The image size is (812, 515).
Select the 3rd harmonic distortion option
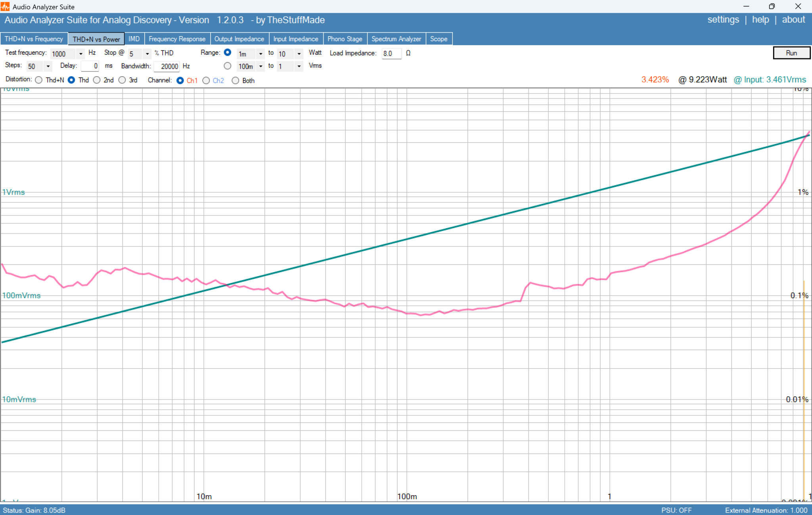(x=122, y=80)
